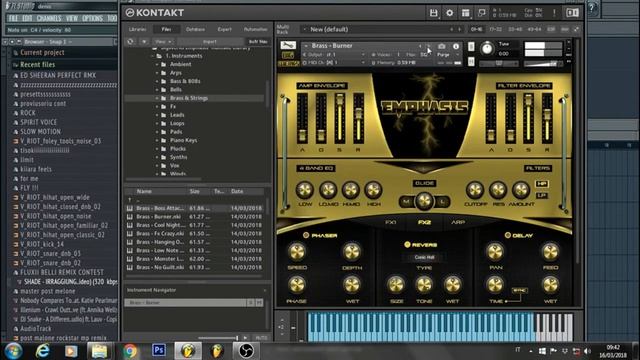
Task: Switch to the Automation browser tab
Action: (256, 29)
